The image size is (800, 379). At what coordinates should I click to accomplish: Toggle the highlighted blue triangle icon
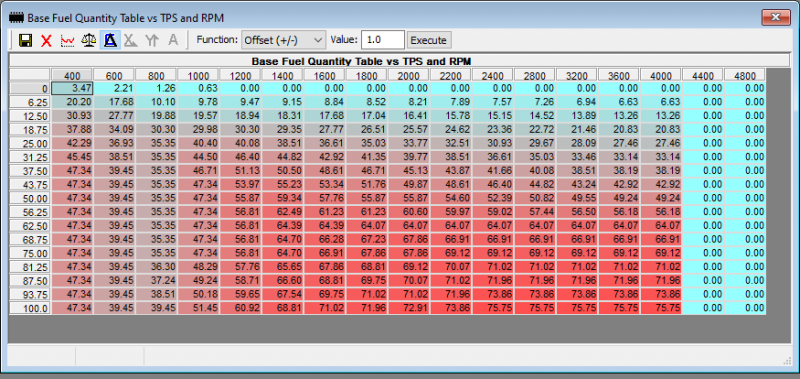[x=110, y=40]
